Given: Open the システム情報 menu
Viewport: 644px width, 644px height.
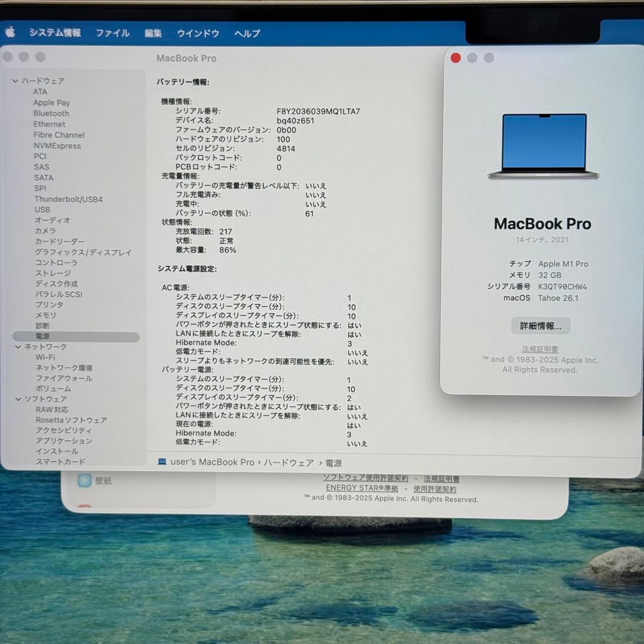Looking at the screenshot, I should click(x=55, y=32).
